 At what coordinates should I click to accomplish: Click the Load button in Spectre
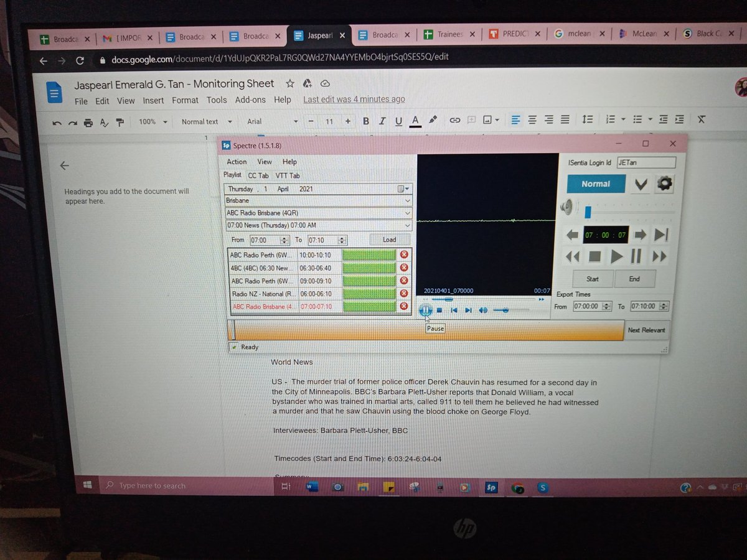click(x=388, y=240)
